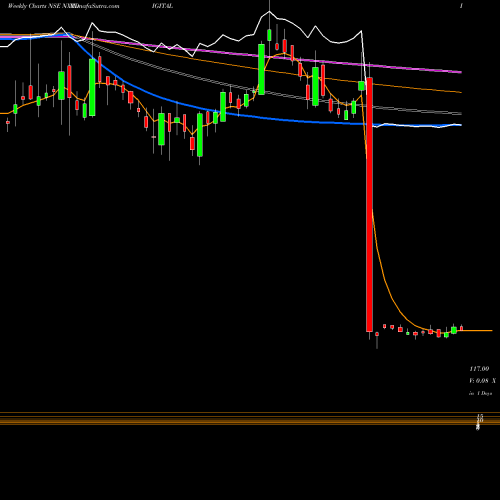Image resolution: width=500 pixels, height=500 pixels.
Task: Click the "V: 0.08 X" volume label
Action: tap(482, 381)
